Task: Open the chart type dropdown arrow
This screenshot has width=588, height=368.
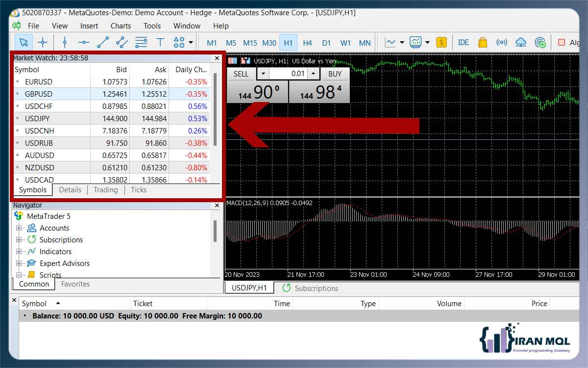Action: pos(402,43)
